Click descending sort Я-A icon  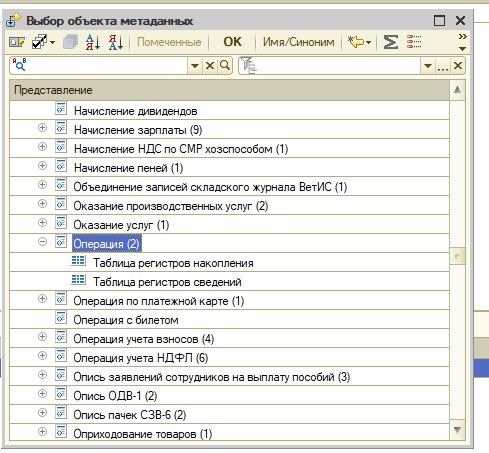click(x=116, y=42)
